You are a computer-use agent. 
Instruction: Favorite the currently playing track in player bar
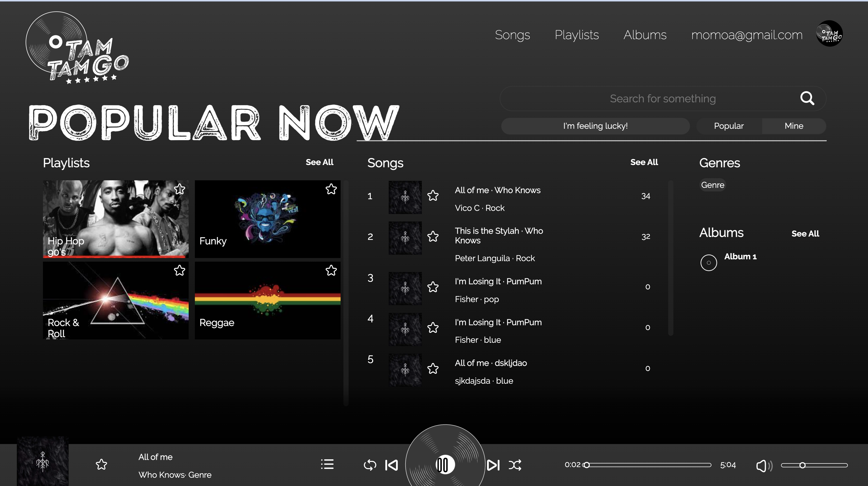101,464
